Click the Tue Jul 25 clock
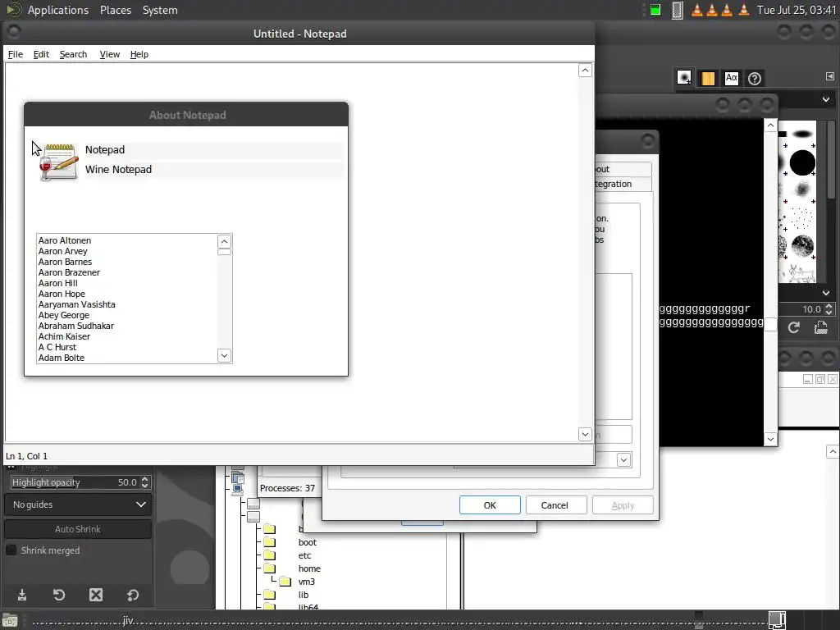The width and height of the screenshot is (840, 630). pyautogui.click(x=796, y=10)
